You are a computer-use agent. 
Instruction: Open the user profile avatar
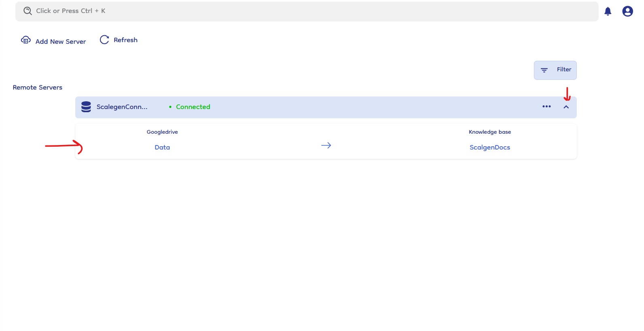pos(627,11)
